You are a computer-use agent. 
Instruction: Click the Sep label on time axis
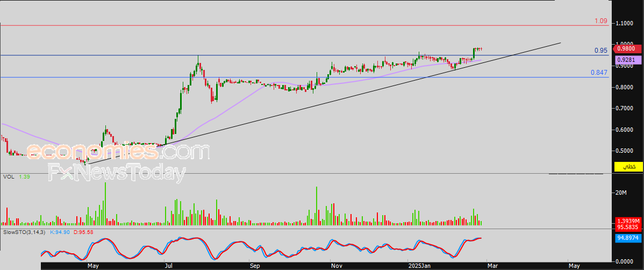255,266
